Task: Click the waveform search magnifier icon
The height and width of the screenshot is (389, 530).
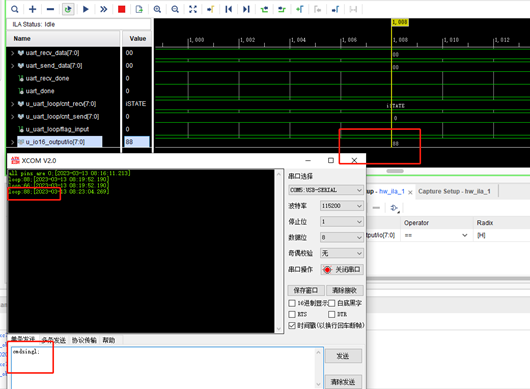Action: 15,9
